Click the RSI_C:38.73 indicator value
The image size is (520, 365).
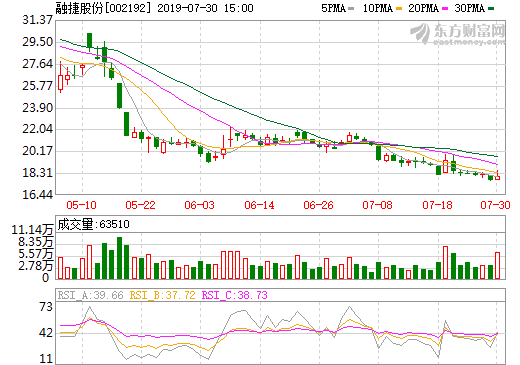click(x=235, y=295)
